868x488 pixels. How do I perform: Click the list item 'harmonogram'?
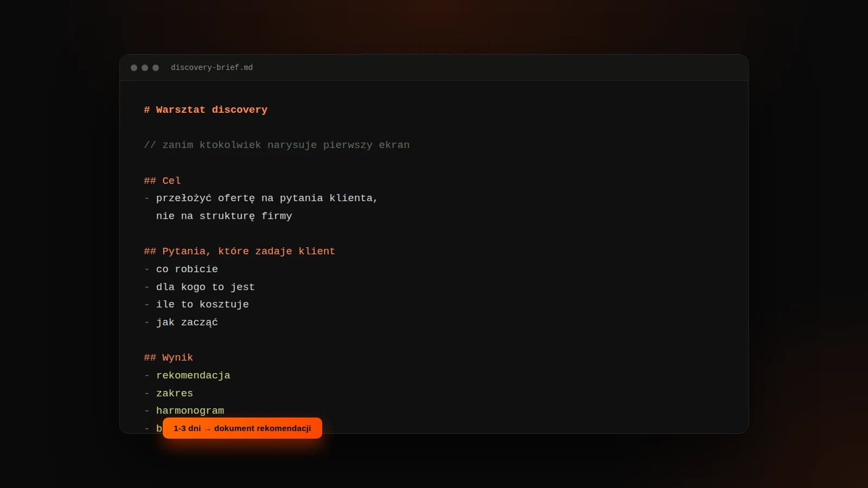tap(190, 410)
